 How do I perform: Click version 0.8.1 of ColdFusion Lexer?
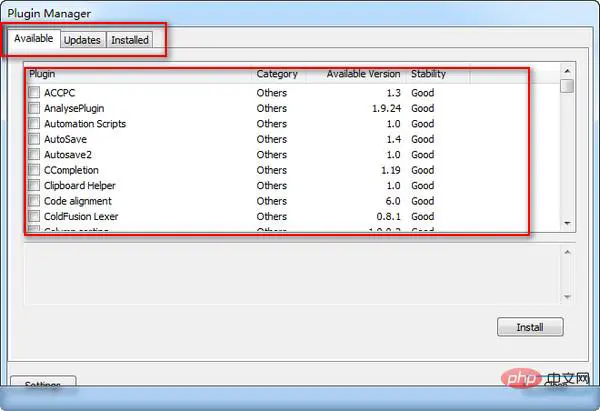388,217
